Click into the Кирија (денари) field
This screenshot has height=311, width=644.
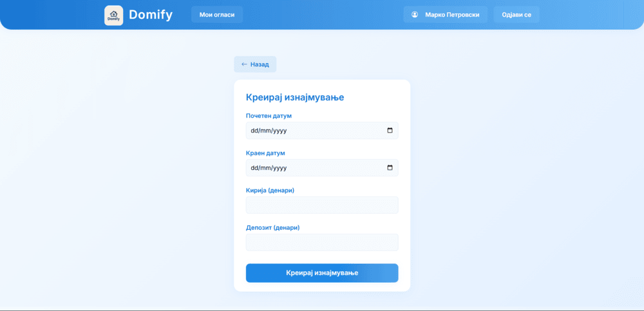pos(322,205)
